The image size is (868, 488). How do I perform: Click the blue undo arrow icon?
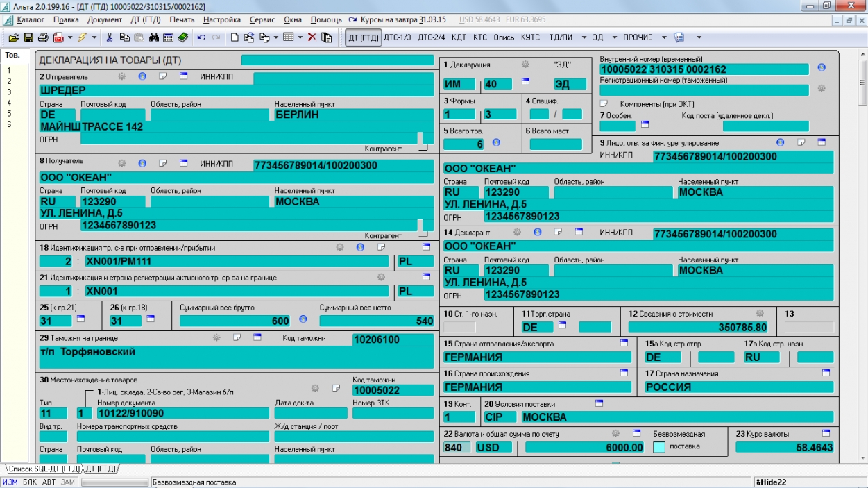tap(201, 37)
